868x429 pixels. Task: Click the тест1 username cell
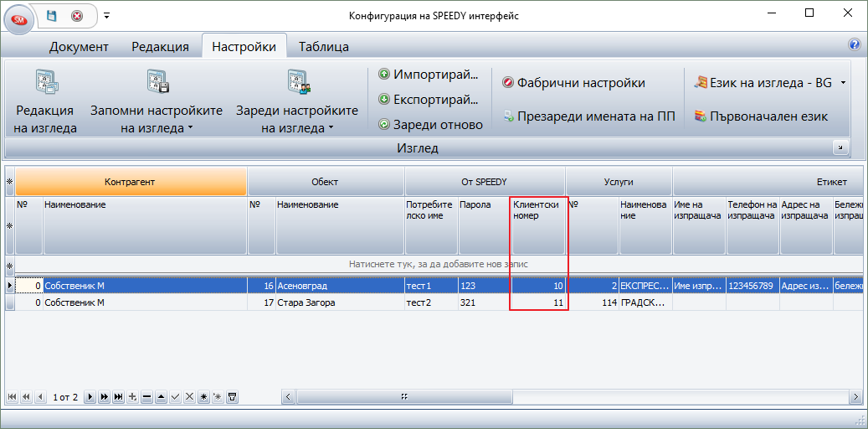tap(431, 286)
